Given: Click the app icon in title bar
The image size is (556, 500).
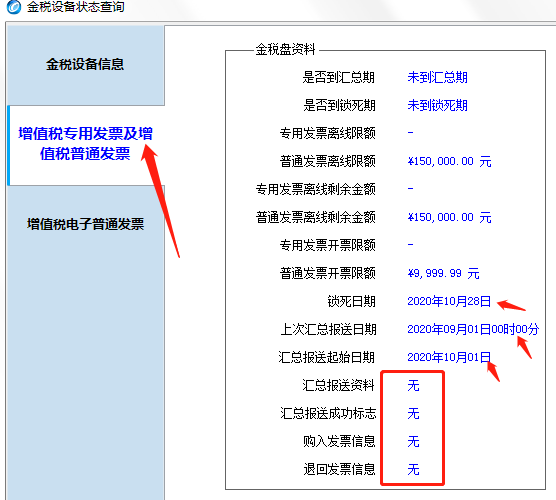Looking at the screenshot, I should point(14,7).
